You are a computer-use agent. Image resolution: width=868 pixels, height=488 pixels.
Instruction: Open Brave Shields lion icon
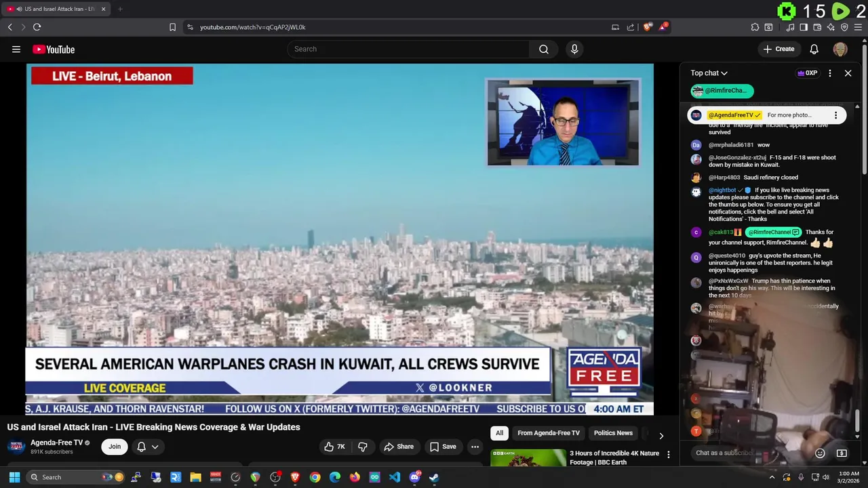648,27
